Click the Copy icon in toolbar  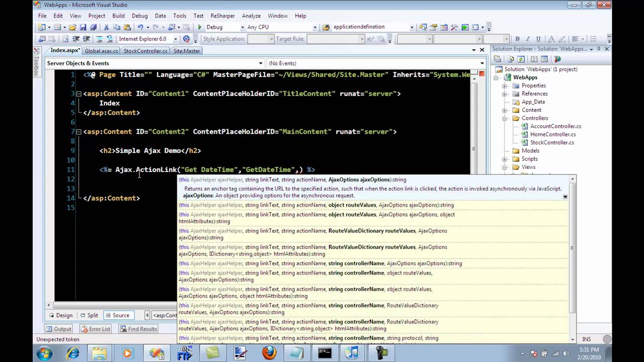click(117, 27)
